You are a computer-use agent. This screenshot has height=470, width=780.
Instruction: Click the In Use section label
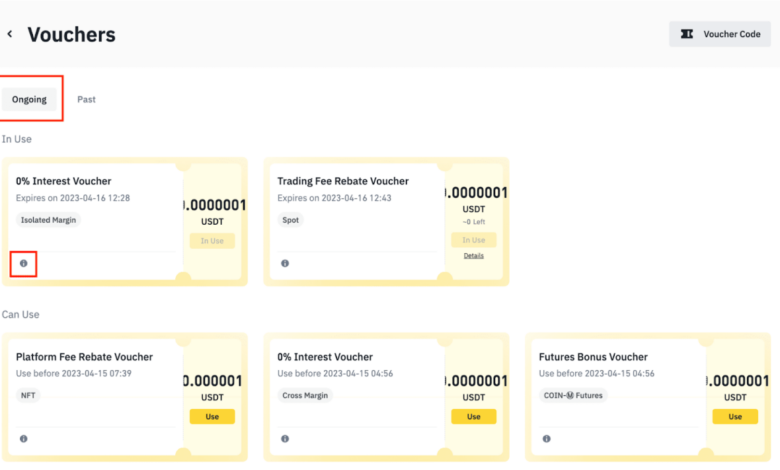coord(16,139)
